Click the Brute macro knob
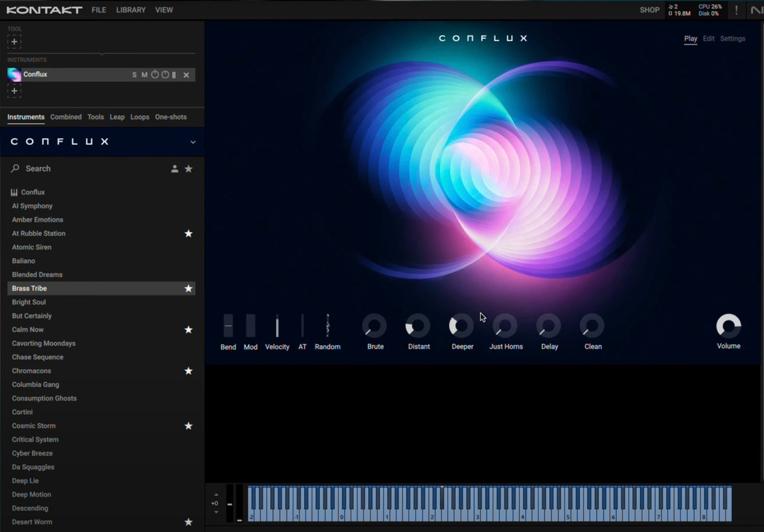The width and height of the screenshot is (764, 532). (375, 326)
